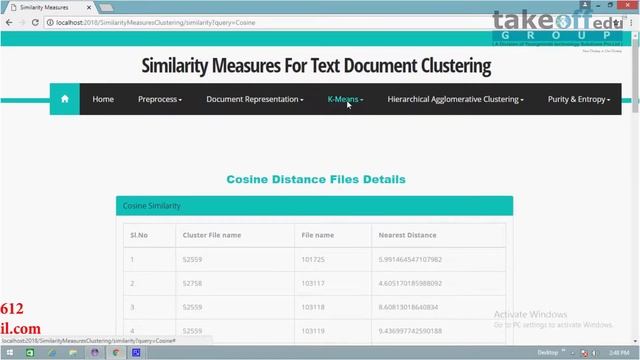Image resolution: width=640 pixels, height=360 pixels.
Task: Open the Chrome three-dot menu
Action: pos(631,23)
